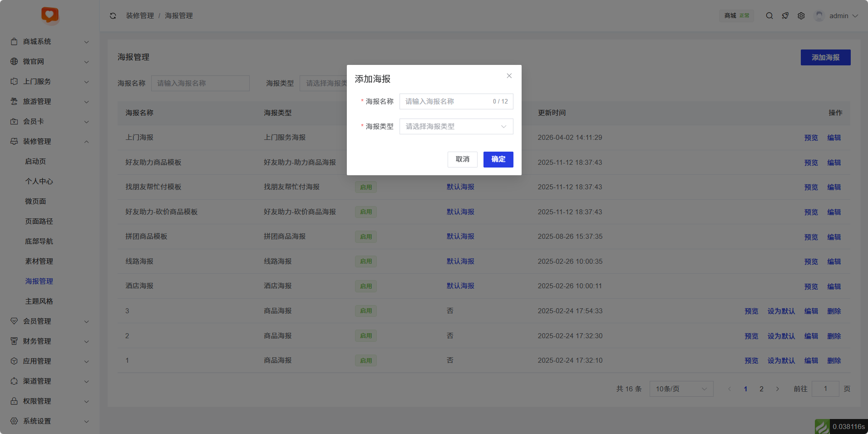Expand the 会员管理 sidebar section

[50, 321]
